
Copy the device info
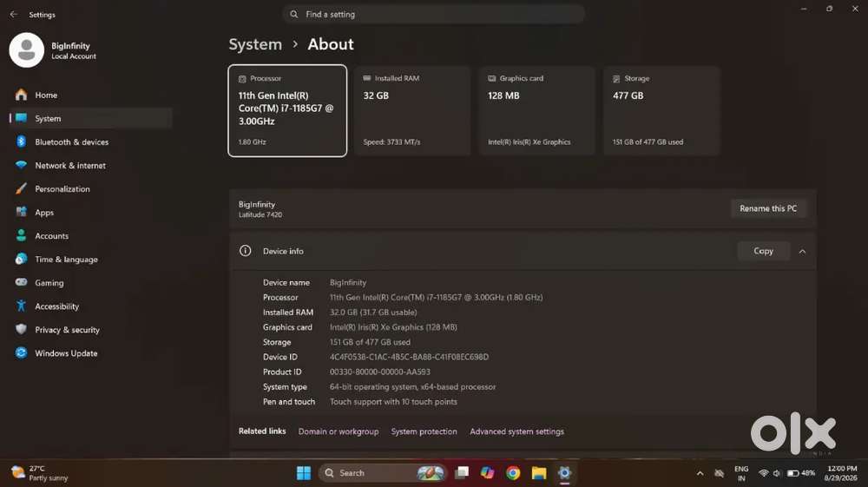pyautogui.click(x=763, y=251)
